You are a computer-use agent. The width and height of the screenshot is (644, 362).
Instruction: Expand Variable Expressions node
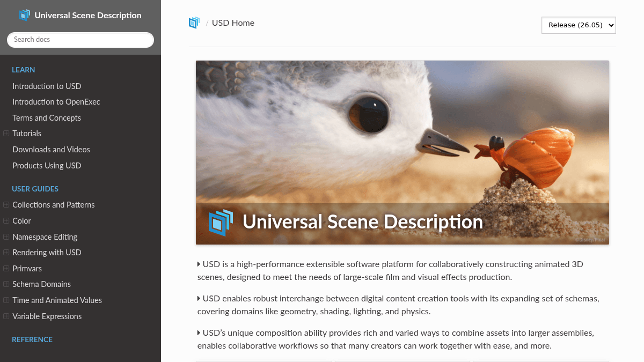6,316
